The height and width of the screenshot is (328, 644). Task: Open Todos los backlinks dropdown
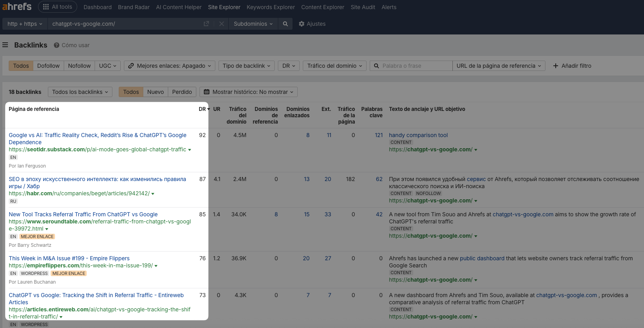pos(80,92)
